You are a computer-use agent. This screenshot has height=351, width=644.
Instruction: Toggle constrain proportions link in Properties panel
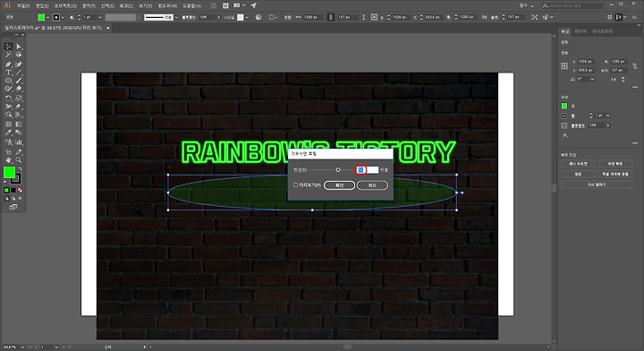click(x=635, y=65)
